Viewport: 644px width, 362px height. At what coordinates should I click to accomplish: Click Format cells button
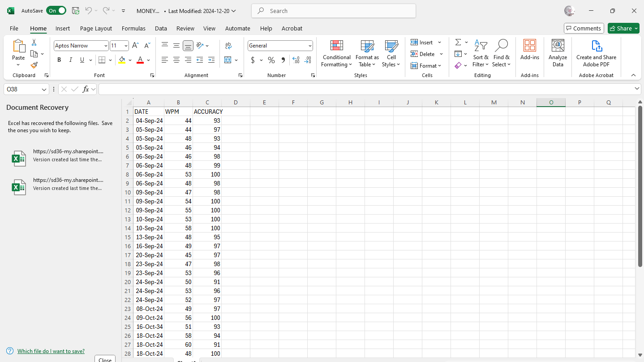point(426,65)
